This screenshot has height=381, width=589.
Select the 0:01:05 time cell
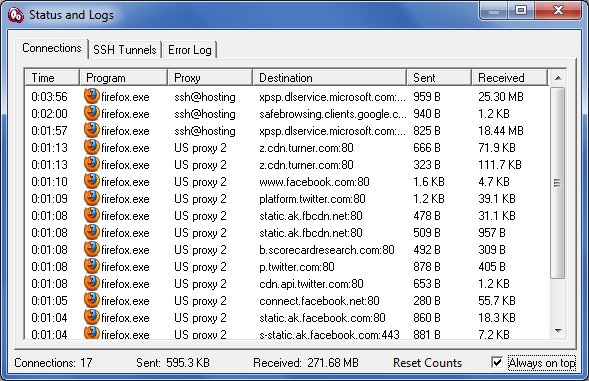coord(50,301)
